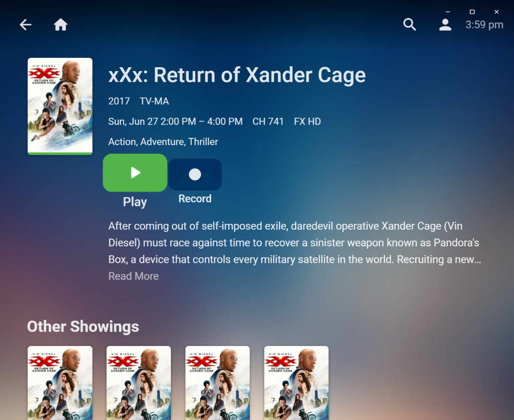The height and width of the screenshot is (420, 514).
Task: Open the Home screen icon
Action: click(61, 25)
